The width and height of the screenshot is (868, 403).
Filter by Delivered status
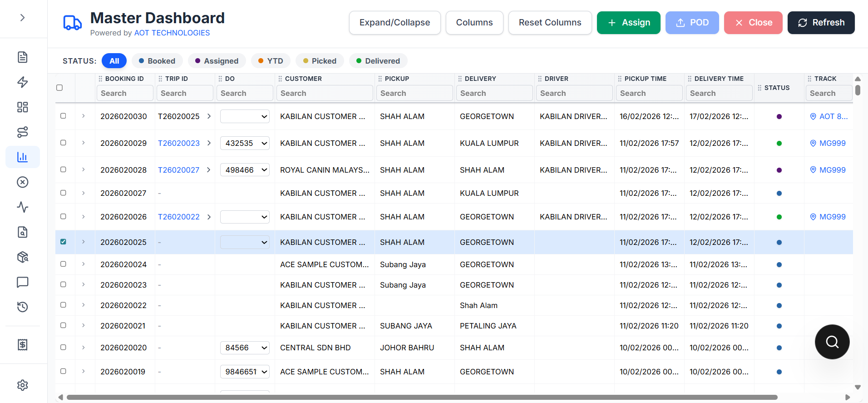click(x=378, y=61)
